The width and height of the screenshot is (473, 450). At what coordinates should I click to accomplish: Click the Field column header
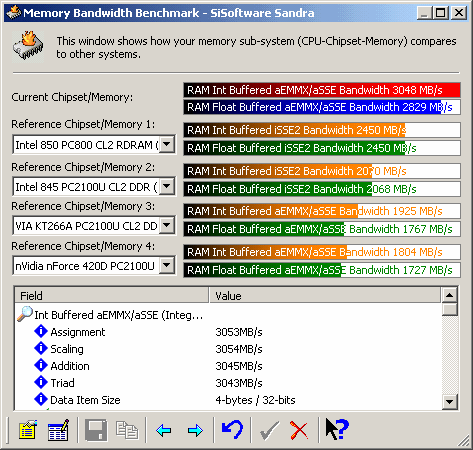(112, 296)
